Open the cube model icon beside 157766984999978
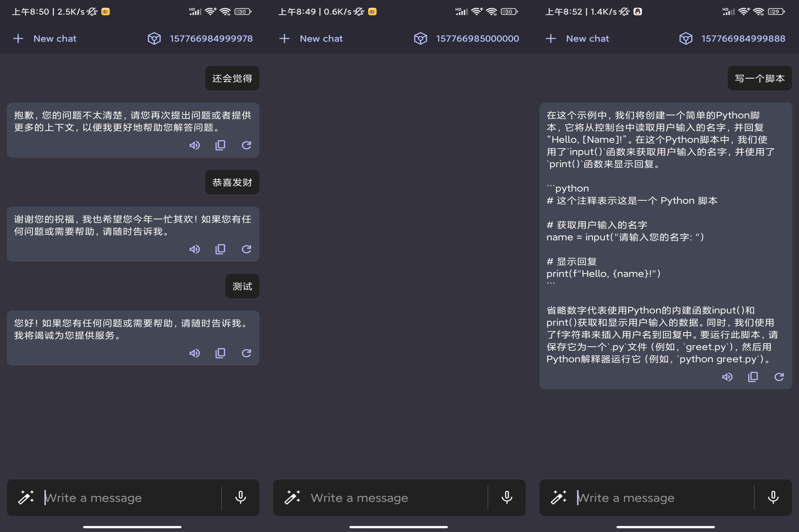 (154, 39)
